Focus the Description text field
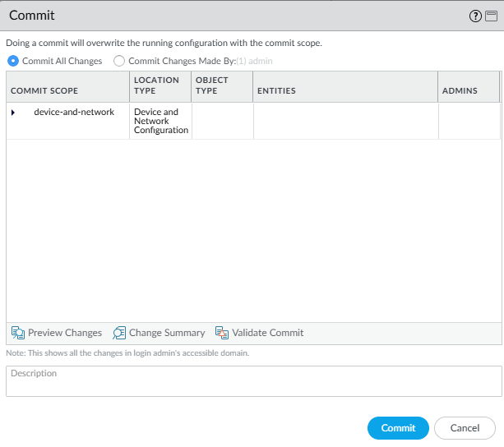 tap(253, 381)
